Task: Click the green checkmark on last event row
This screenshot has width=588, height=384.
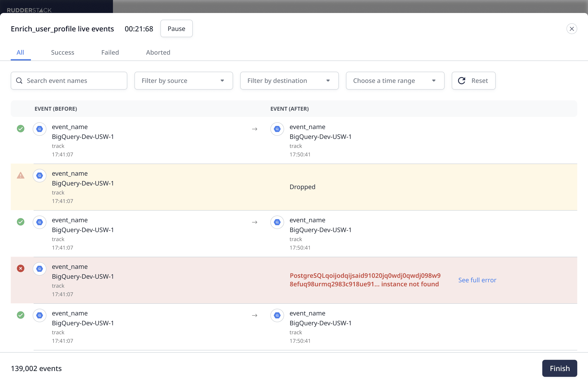Action: (x=21, y=315)
